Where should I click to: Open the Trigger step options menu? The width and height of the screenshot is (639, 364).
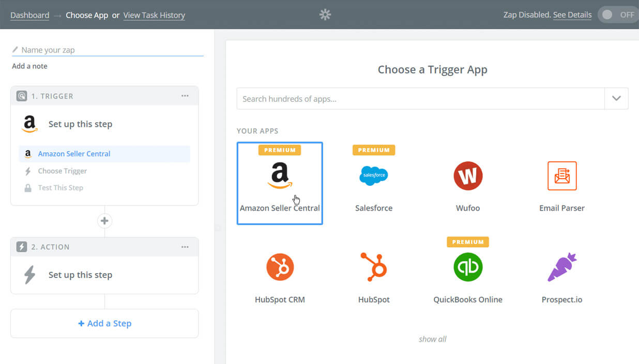pyautogui.click(x=185, y=96)
